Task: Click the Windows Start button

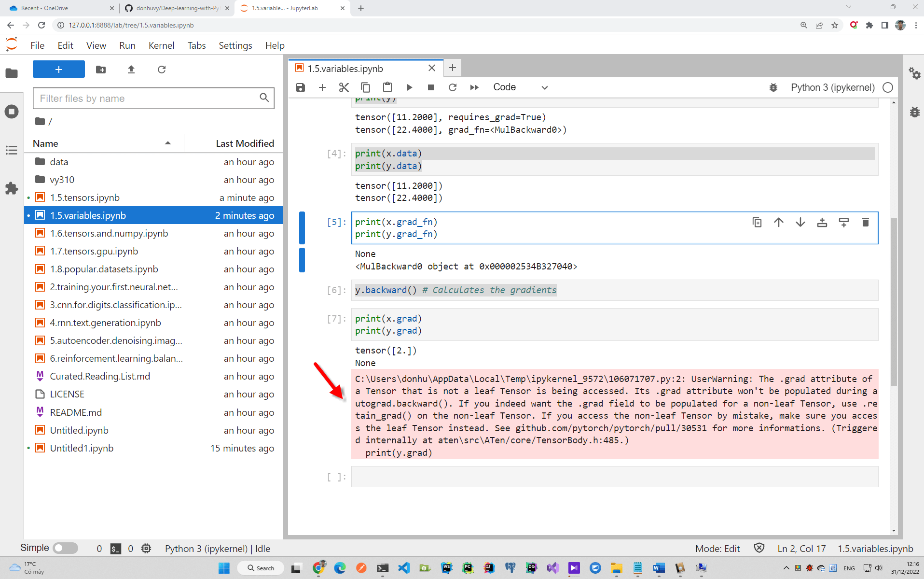Action: [x=224, y=568]
